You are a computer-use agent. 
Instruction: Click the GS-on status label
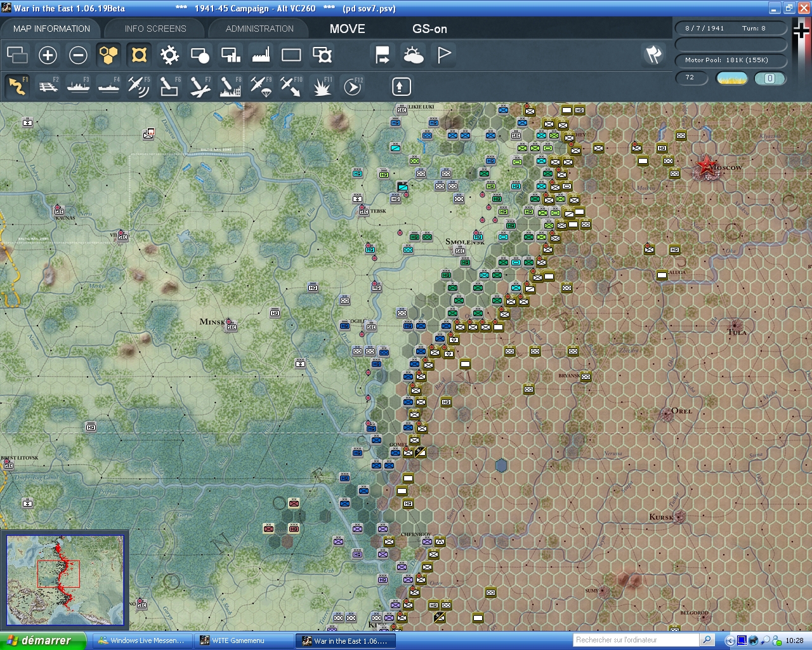[429, 29]
